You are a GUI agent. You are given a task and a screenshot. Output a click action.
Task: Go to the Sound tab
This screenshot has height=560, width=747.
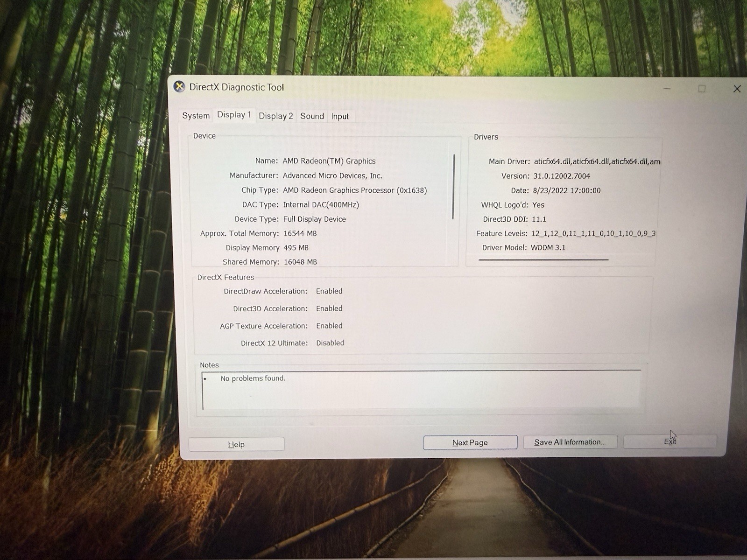(312, 116)
